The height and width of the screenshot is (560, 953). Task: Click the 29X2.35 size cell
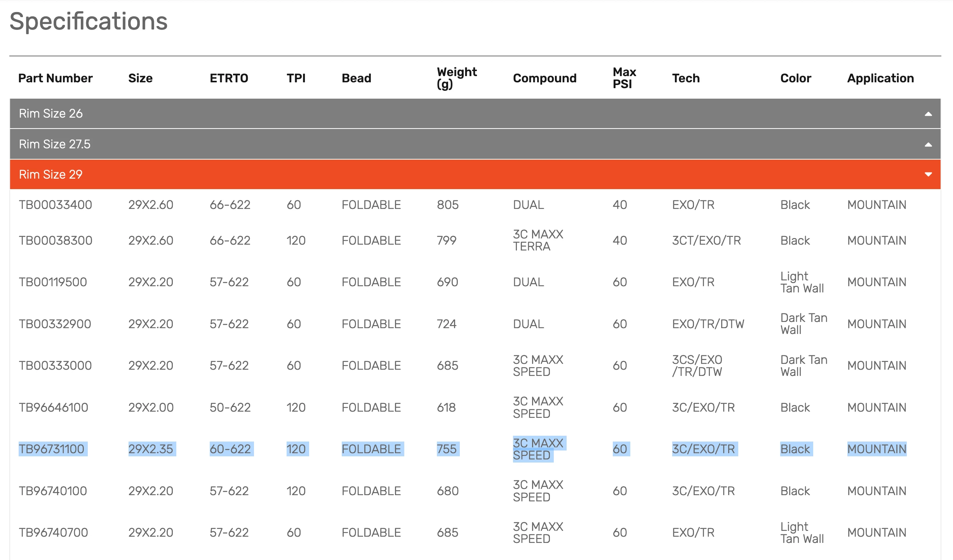(x=151, y=449)
